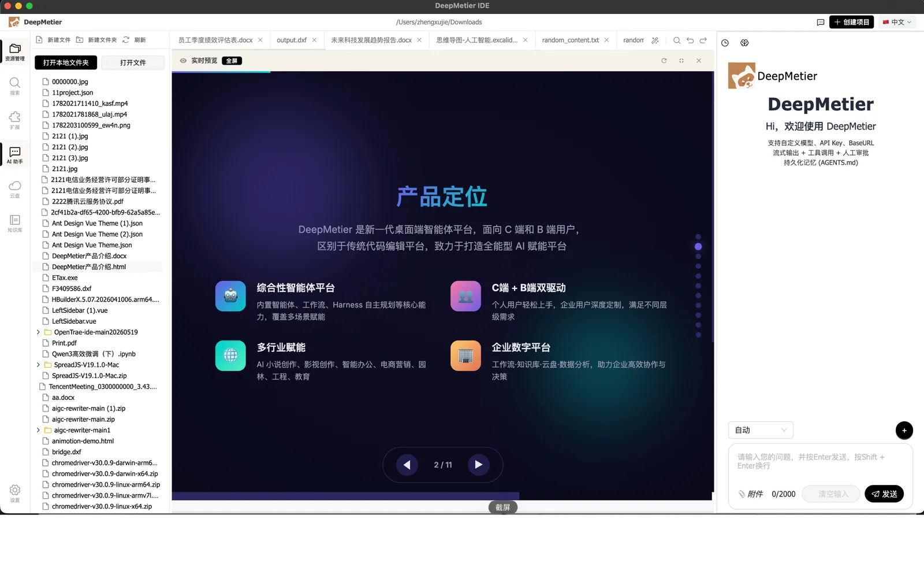Click the chat message icon in title bar
Viewport: 924px width, 578px height.
pyautogui.click(x=821, y=22)
